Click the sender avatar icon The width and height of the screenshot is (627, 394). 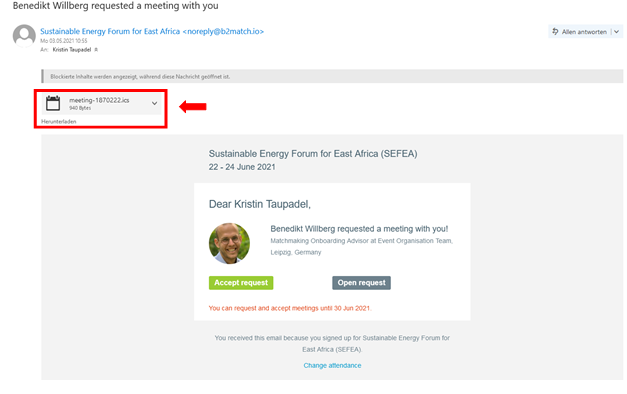(x=24, y=36)
